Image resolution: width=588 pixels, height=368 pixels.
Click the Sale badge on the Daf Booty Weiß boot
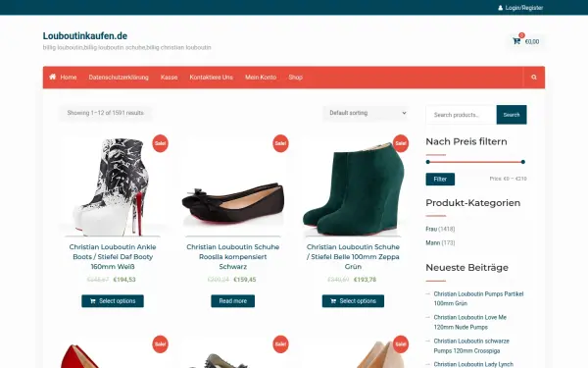point(160,143)
